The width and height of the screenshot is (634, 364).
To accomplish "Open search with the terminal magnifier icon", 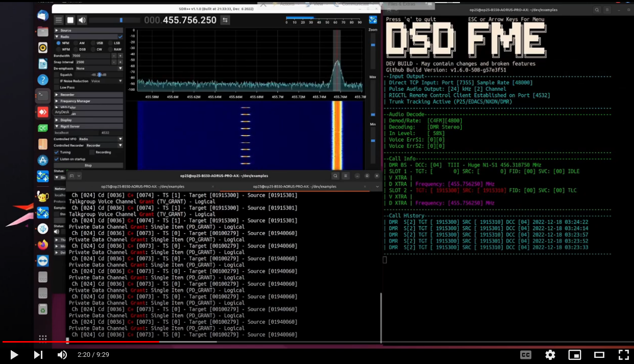I will coord(334,175).
